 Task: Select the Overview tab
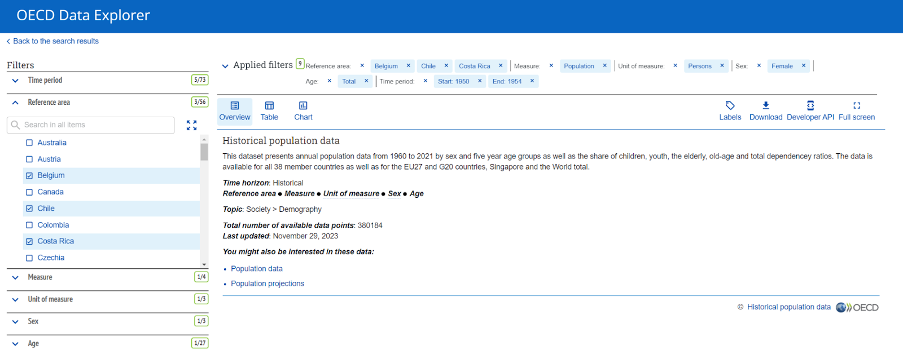pyautogui.click(x=235, y=111)
